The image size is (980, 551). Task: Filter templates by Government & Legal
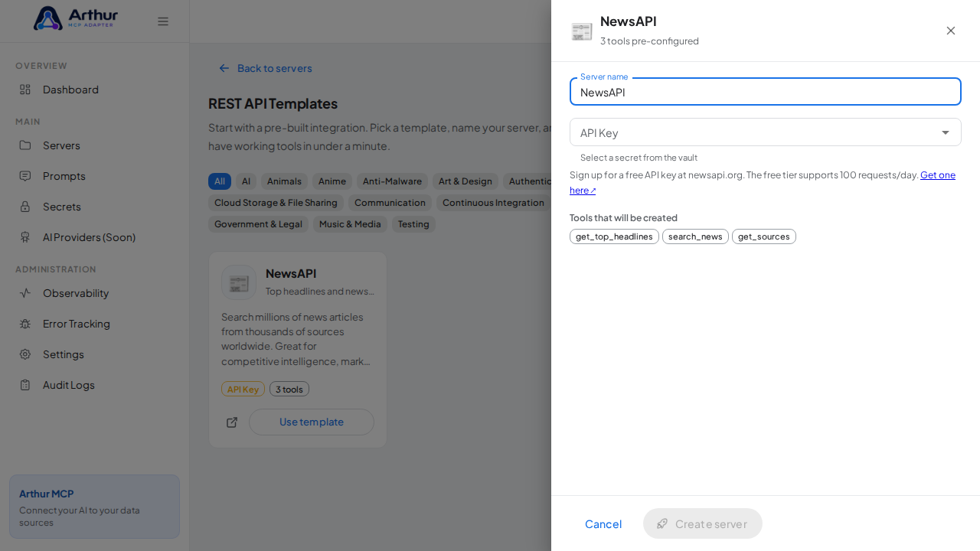258,224
